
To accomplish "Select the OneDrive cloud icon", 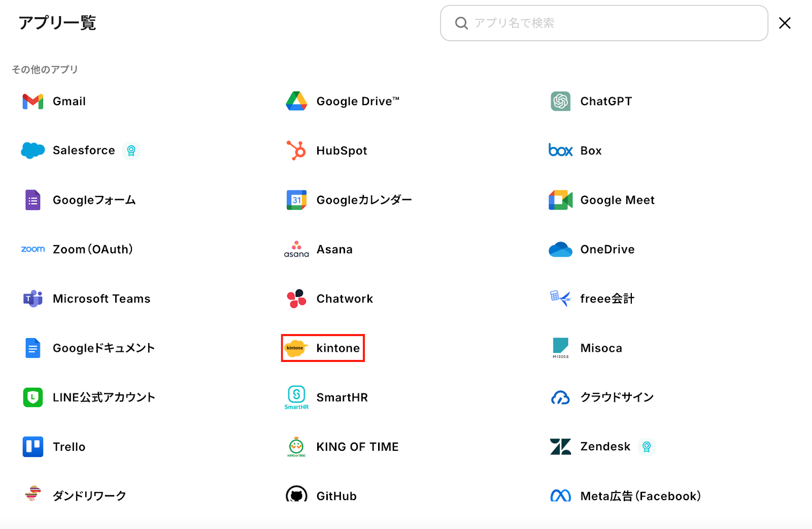I will click(x=560, y=249).
